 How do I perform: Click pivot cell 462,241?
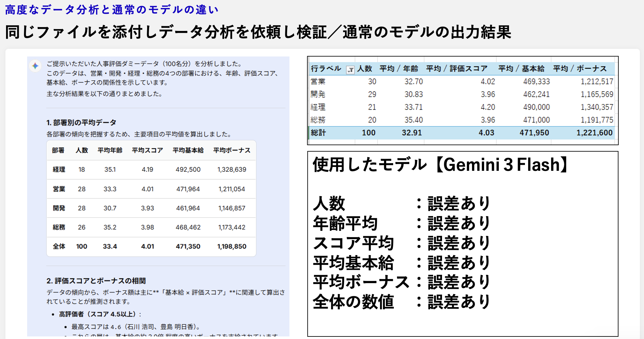(x=536, y=94)
